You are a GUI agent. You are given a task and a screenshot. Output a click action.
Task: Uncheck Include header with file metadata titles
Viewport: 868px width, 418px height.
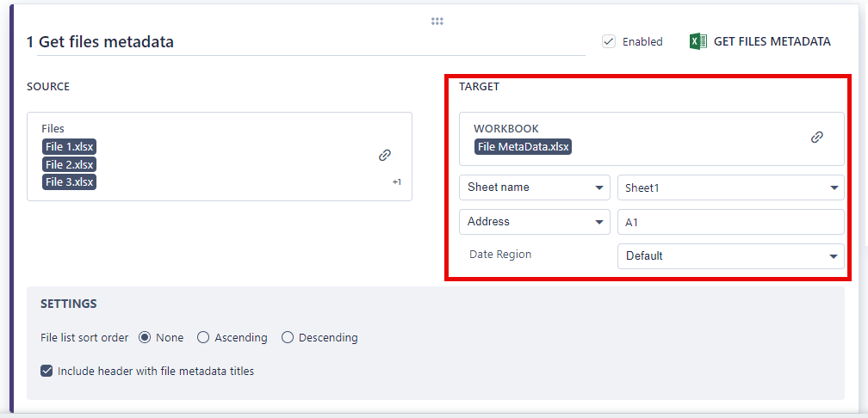coord(46,372)
